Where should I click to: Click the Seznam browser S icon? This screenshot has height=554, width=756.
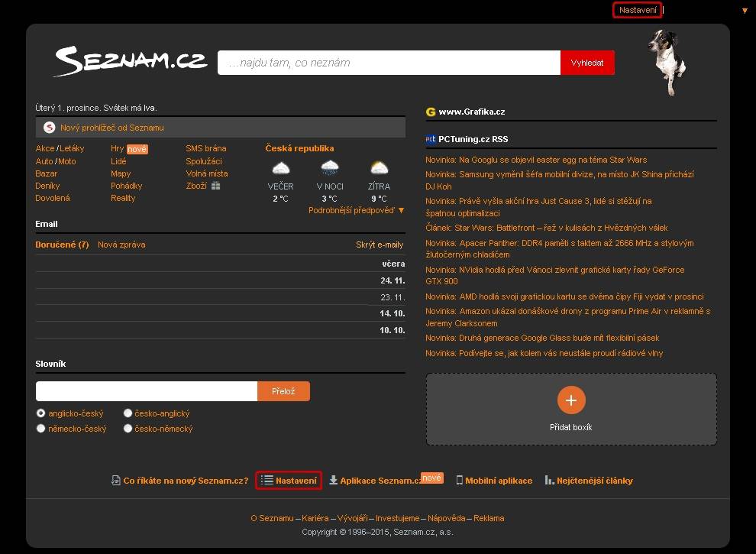click(x=49, y=128)
